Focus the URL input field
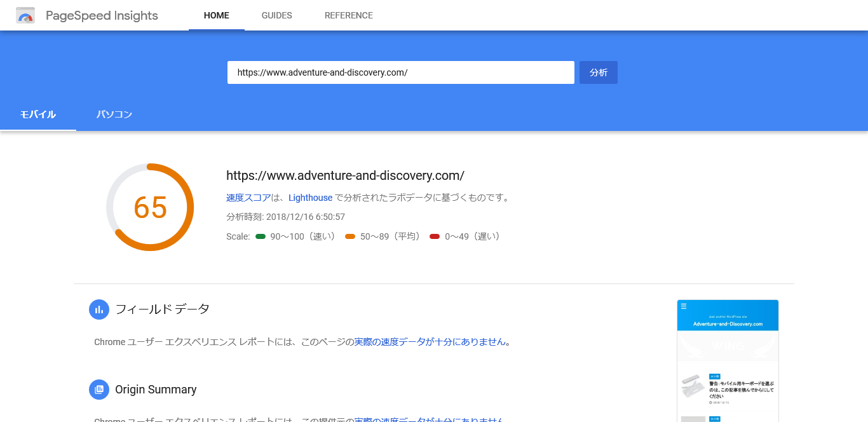The width and height of the screenshot is (868, 422). (401, 72)
